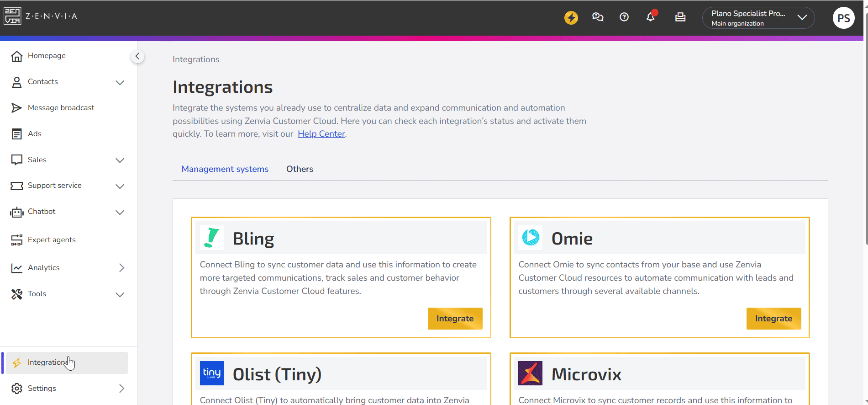The height and width of the screenshot is (405, 868).
Task: Expand the Support service chevron
Action: [120, 187]
